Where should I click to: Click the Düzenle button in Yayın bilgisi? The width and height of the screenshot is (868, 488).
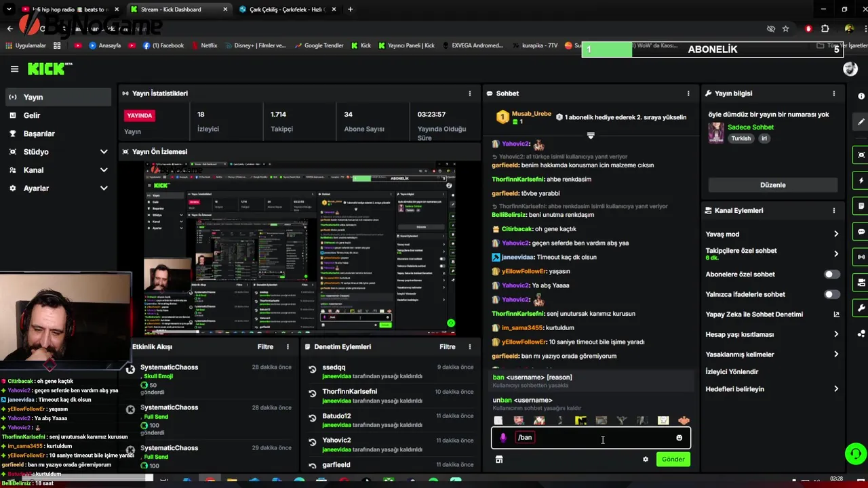coord(773,185)
